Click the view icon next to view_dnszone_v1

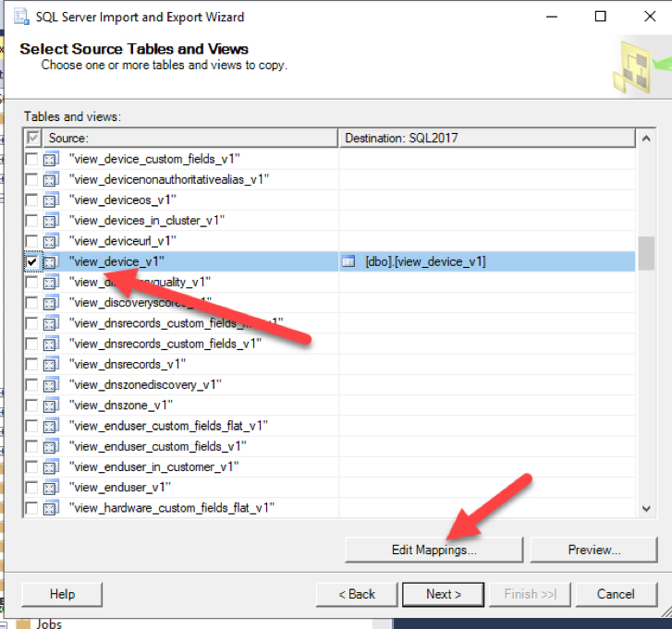coord(52,405)
